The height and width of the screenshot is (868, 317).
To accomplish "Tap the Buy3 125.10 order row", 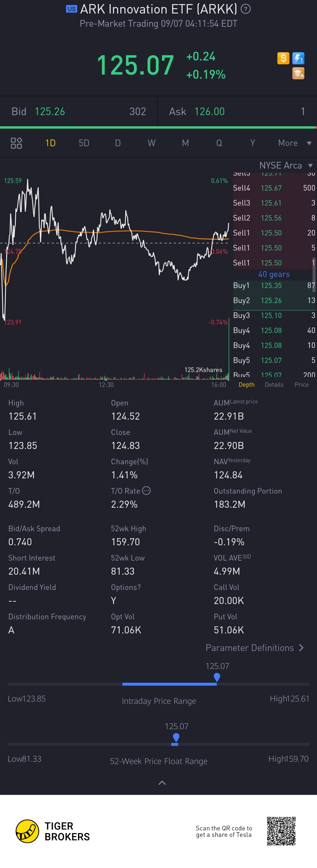I will [274, 315].
